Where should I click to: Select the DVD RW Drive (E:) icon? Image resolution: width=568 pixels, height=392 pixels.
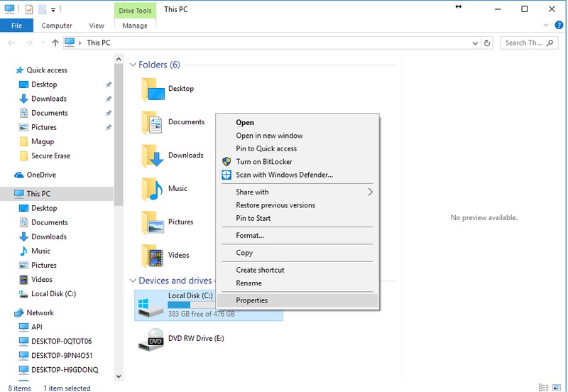click(x=152, y=339)
